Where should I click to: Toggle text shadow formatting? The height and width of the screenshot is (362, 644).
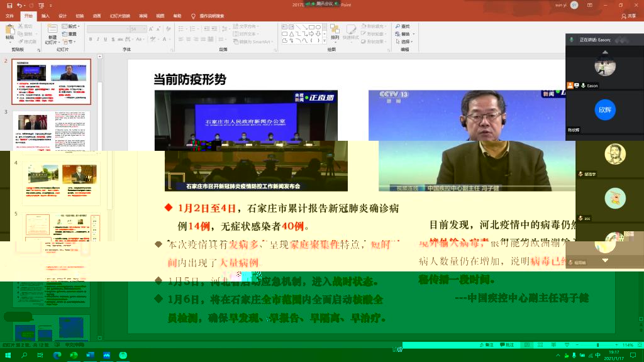pos(113,40)
